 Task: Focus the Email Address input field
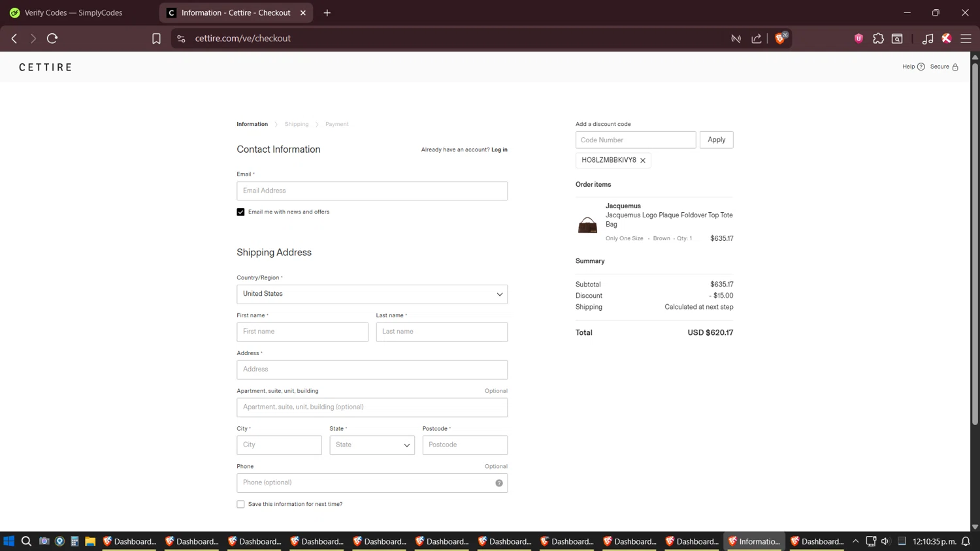372,191
